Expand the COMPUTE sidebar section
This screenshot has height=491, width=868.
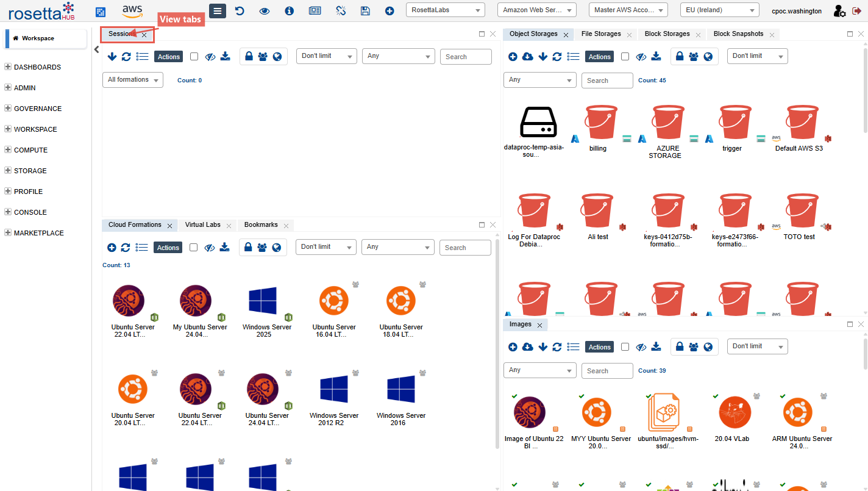tap(30, 150)
